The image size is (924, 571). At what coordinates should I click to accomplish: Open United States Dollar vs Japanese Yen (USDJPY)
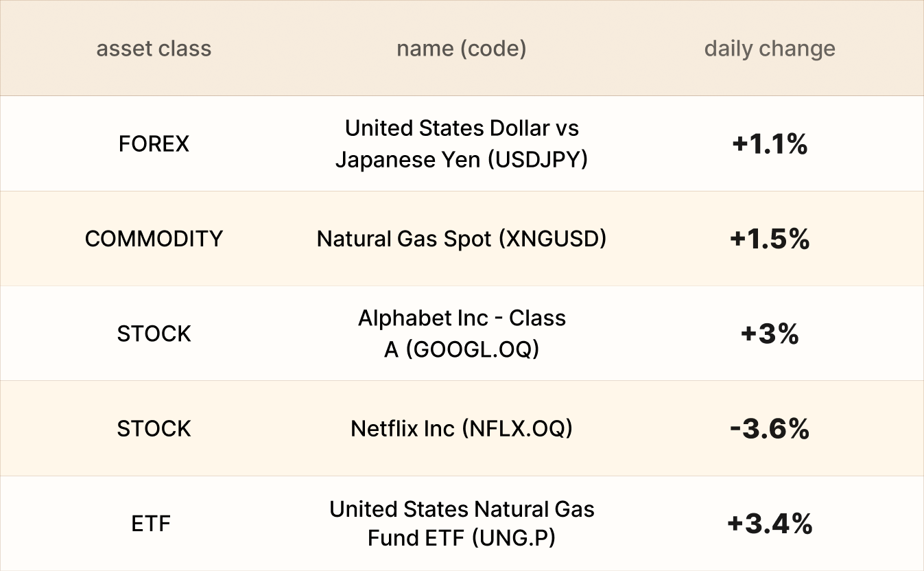[x=461, y=144]
